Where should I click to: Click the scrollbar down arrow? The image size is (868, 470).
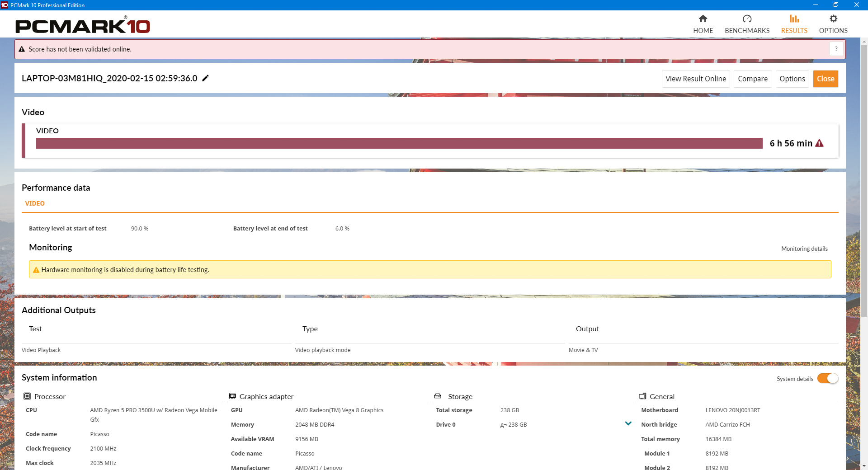864,466
